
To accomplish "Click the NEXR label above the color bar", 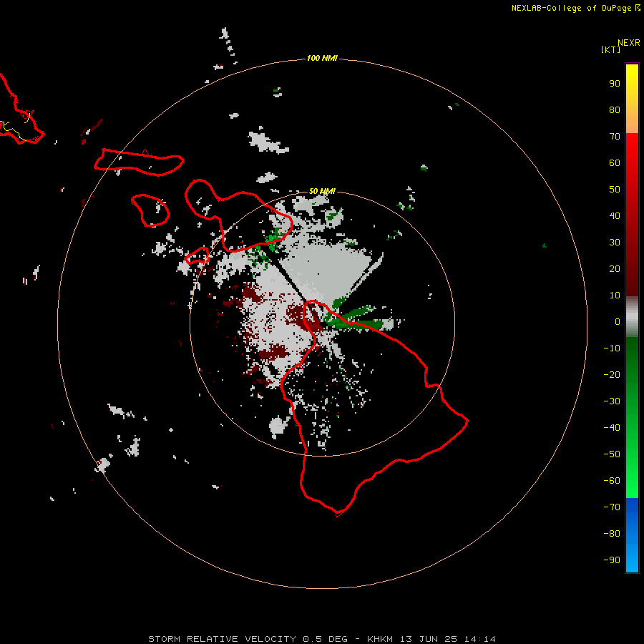I will pyautogui.click(x=629, y=43).
